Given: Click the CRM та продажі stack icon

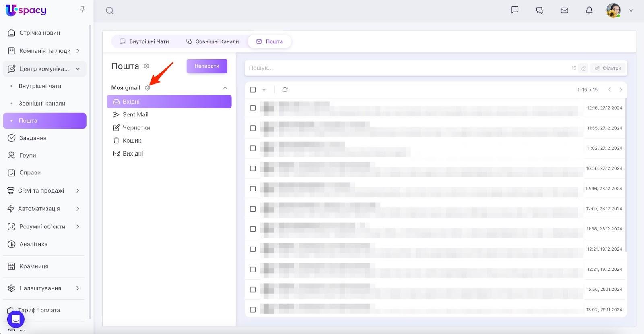Looking at the screenshot, I should click(11, 191).
